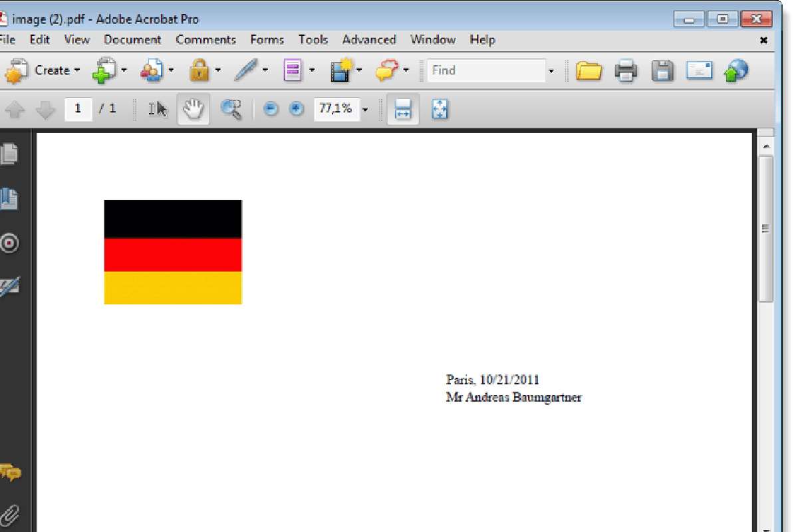Click into the Find search field
This screenshot has height=532, width=798.
pyautogui.click(x=485, y=70)
